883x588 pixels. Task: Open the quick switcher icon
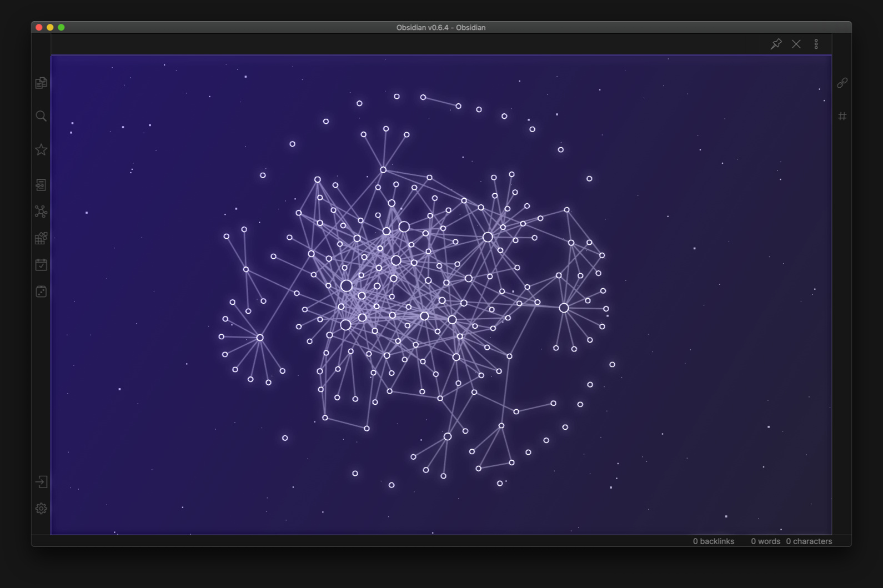[x=41, y=185]
